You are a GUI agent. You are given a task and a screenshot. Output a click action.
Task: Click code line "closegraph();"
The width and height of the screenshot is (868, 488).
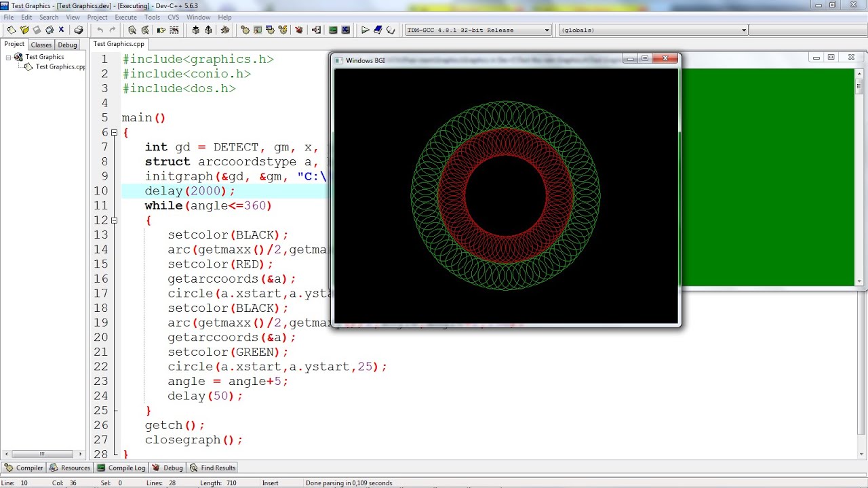coord(193,440)
